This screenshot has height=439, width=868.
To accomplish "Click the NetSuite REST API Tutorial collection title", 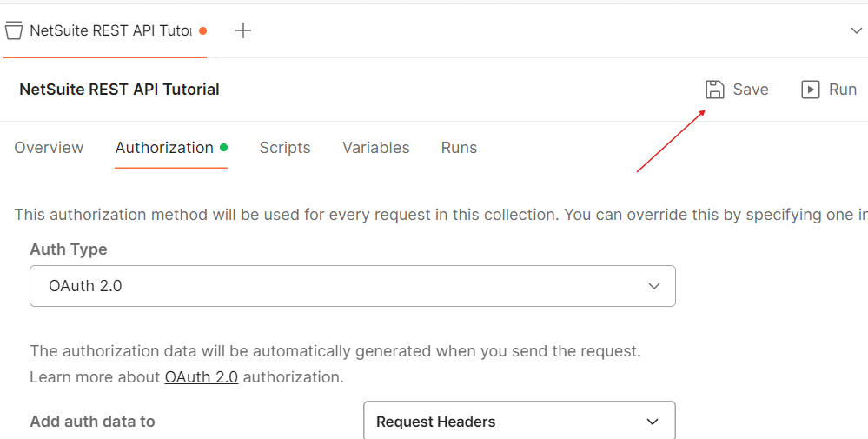I will (x=120, y=90).
